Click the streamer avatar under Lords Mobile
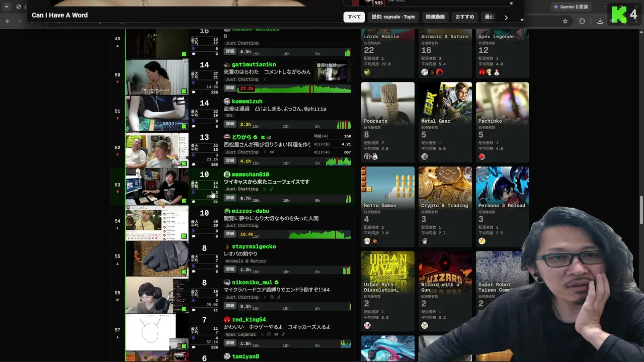 [367, 72]
